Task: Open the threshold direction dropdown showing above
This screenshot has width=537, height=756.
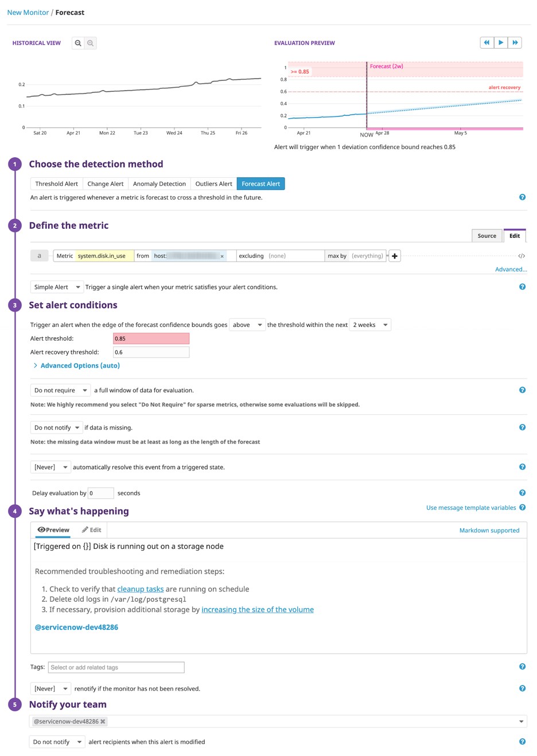Action: [247, 325]
